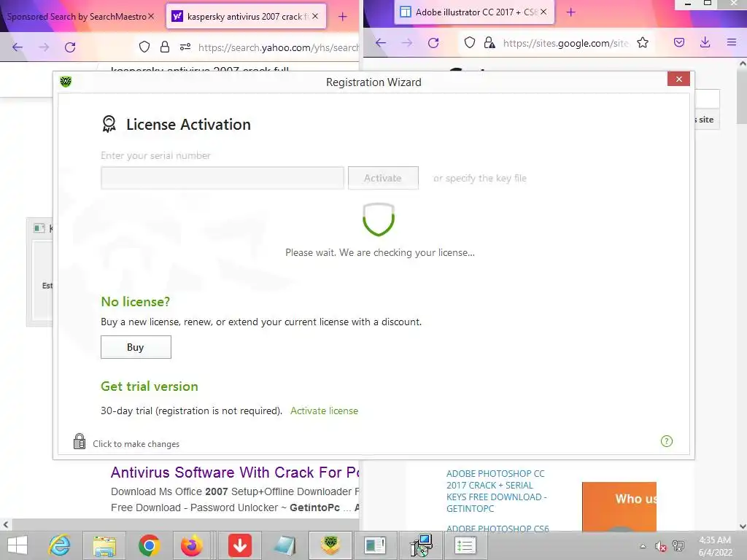Click the Buy button under No license
747x560 pixels.
[136, 347]
